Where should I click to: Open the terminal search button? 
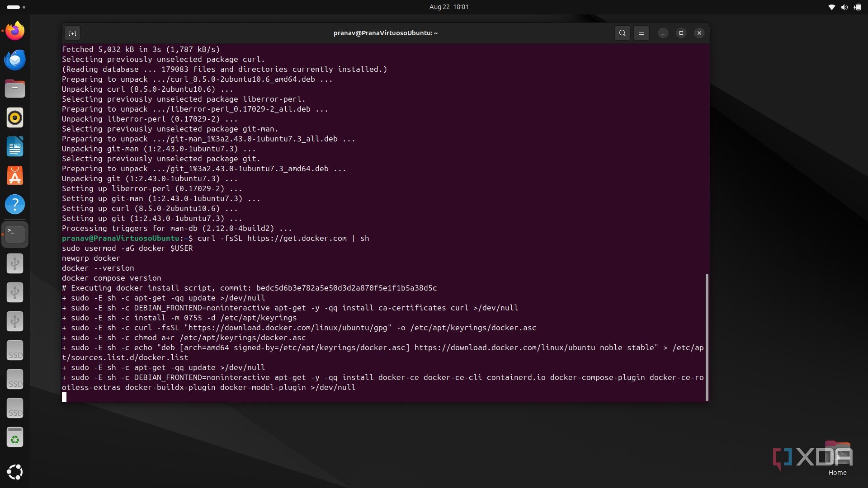pos(622,33)
